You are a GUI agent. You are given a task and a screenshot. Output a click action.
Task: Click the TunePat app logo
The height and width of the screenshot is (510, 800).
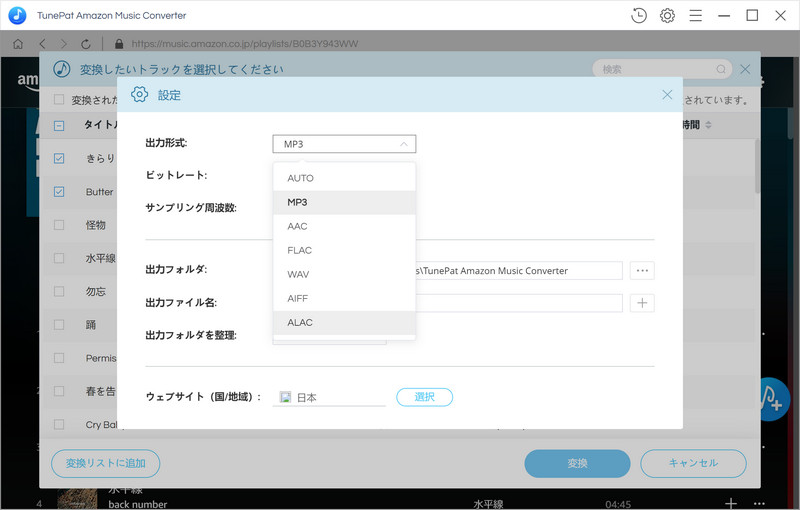pyautogui.click(x=17, y=15)
